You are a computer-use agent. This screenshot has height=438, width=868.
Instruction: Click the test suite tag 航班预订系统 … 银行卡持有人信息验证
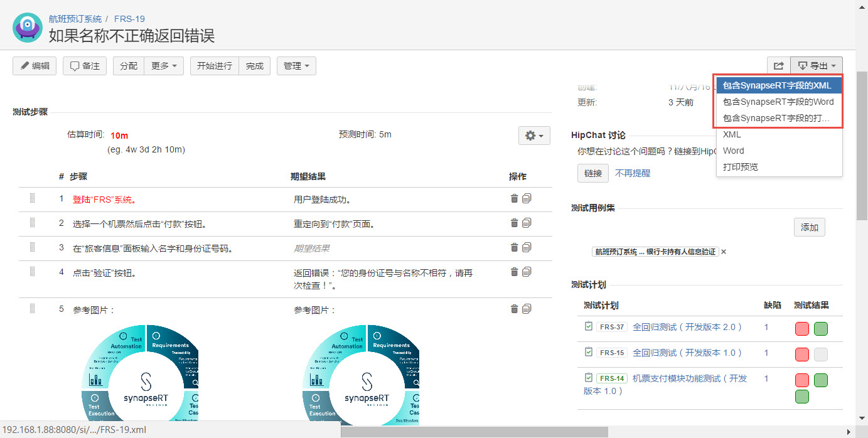point(655,252)
